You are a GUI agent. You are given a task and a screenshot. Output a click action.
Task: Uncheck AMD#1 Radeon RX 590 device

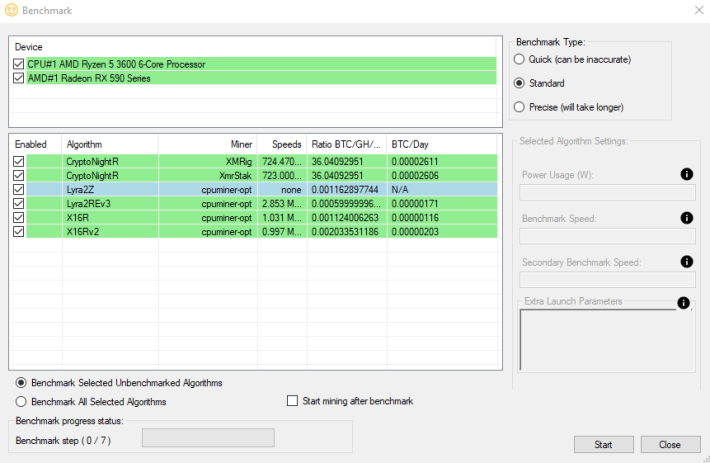19,78
